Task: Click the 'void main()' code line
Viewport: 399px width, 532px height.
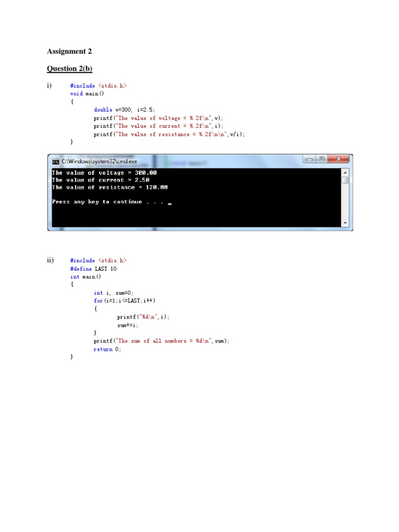Action: [87, 94]
